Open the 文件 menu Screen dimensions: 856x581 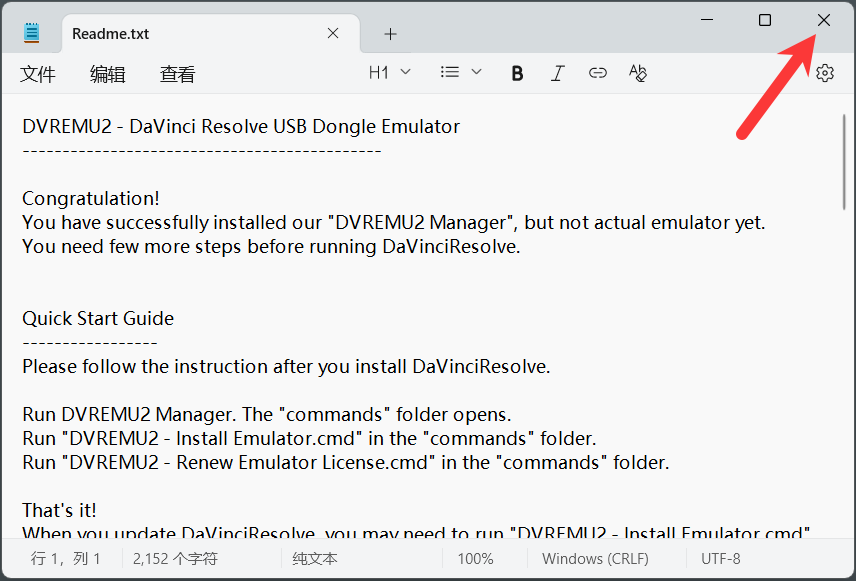[38, 74]
